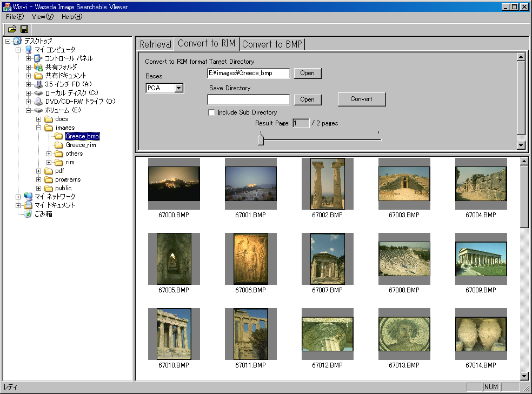Switch to the Retrieval tab
Image resolution: width=532 pixels, height=394 pixels.
(155, 44)
